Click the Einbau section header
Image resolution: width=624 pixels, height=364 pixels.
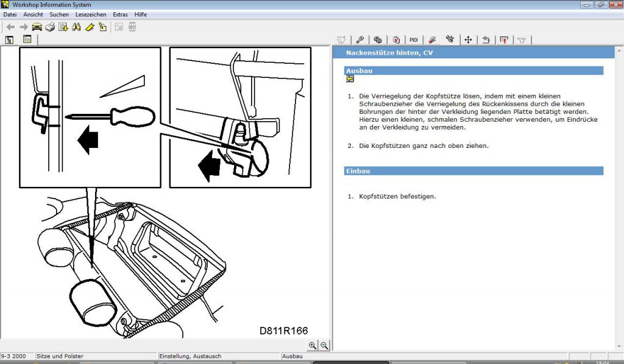point(473,171)
